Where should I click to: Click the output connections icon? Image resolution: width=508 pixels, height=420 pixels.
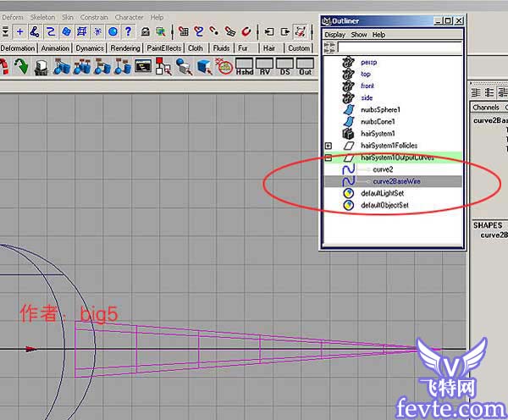point(285,32)
